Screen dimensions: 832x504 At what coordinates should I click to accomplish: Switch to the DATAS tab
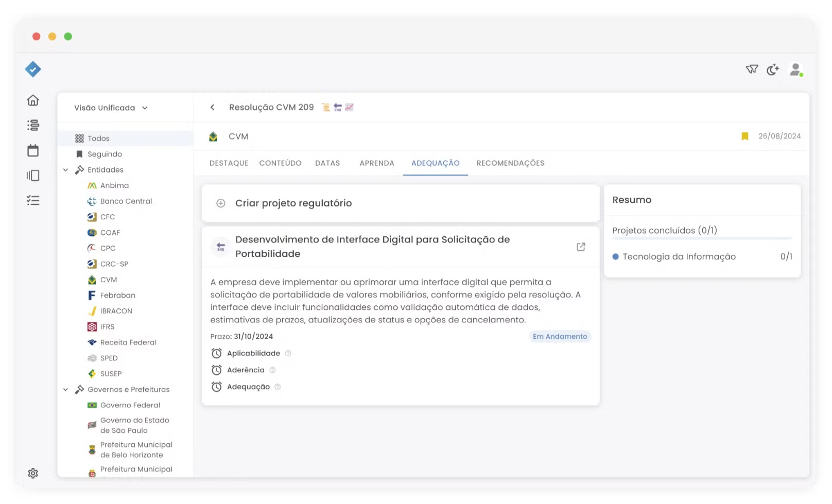327,163
